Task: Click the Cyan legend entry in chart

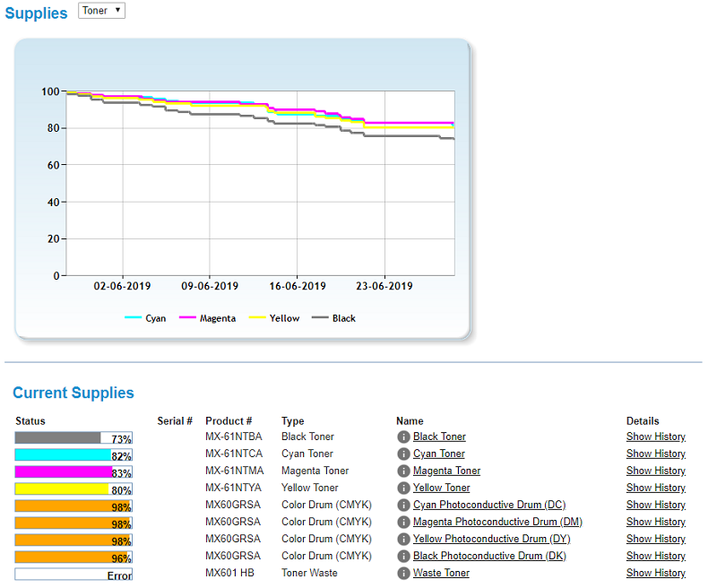Action: 145,318
